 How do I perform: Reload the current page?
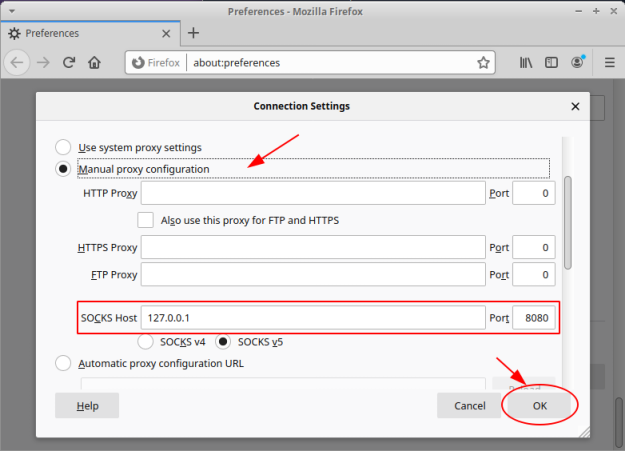pos(69,63)
